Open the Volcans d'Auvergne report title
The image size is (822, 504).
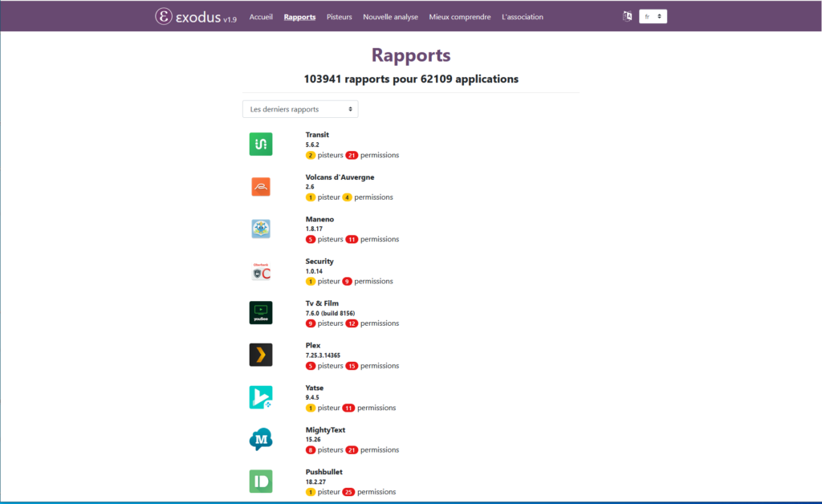340,177
